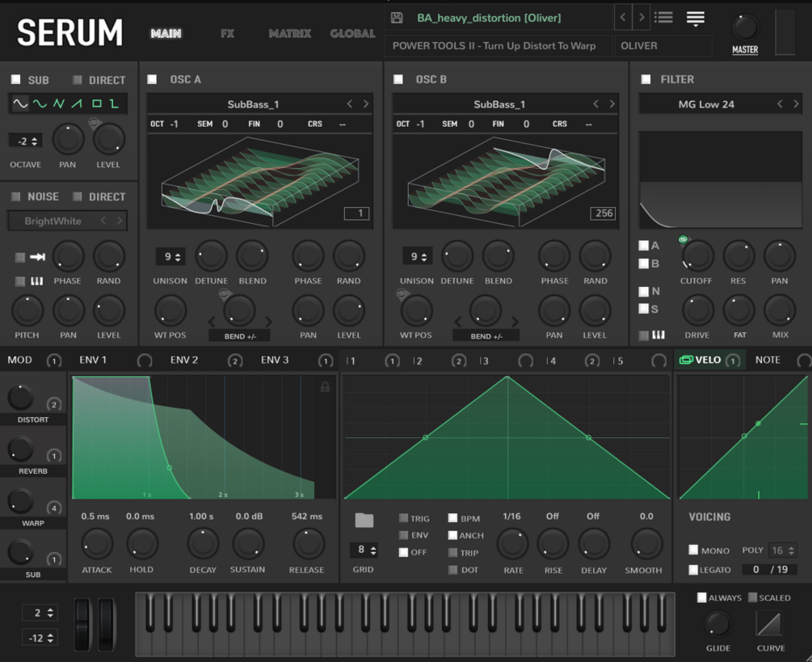The width and height of the screenshot is (812, 662).
Task: Enable NOISE oscillator switch
Action: 16,196
